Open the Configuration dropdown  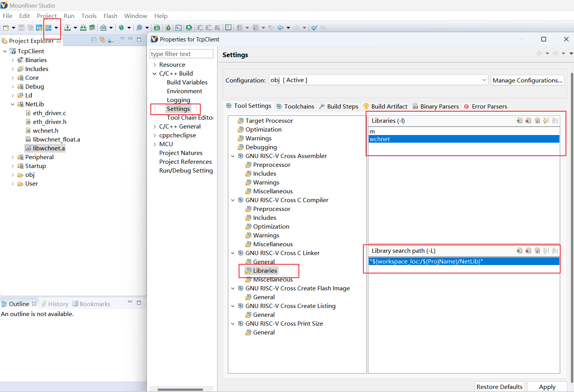484,80
